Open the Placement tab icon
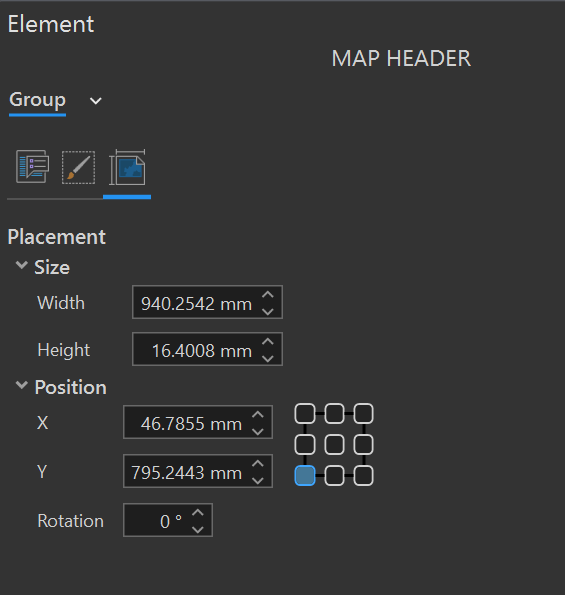Screen dimensions: 565x595 127,167
